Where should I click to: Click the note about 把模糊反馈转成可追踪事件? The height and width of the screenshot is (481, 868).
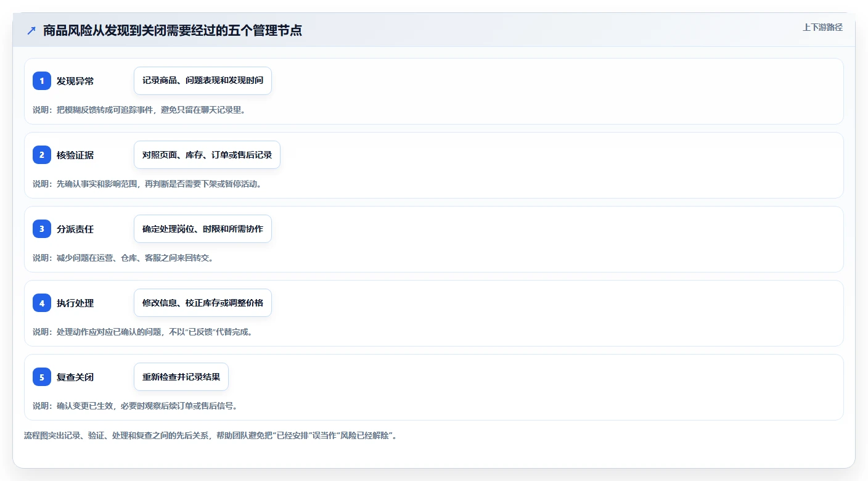(139, 110)
